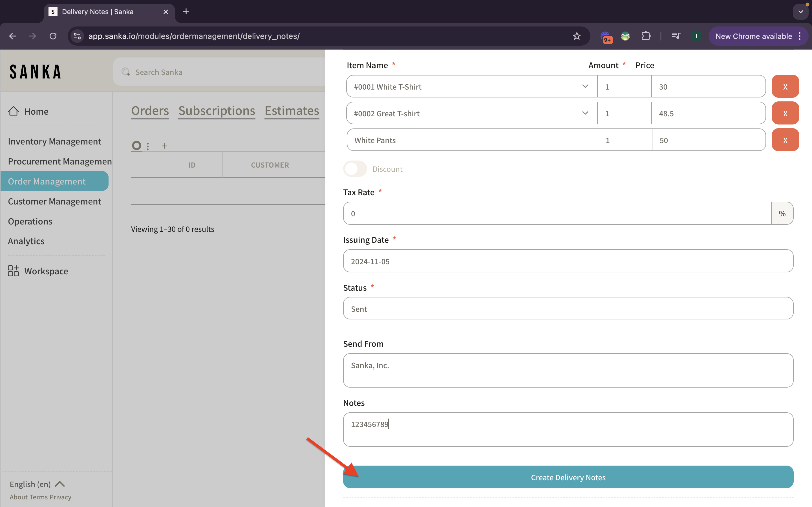Open Analytics section
The height and width of the screenshot is (507, 812).
[x=26, y=240]
